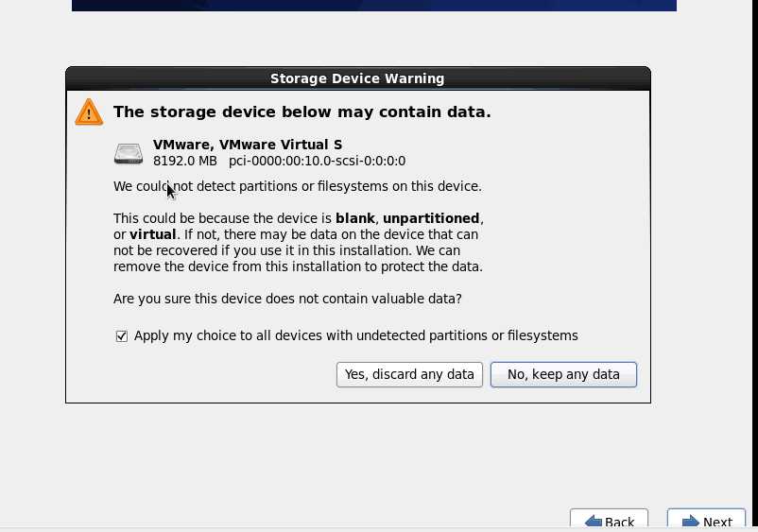This screenshot has width=758, height=532.
Task: Click the Storage Device Warning title bar
Action: coord(357,78)
